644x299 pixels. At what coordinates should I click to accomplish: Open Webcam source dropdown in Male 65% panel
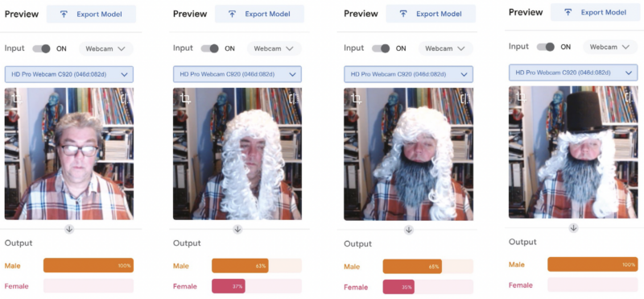pyautogui.click(x=445, y=48)
